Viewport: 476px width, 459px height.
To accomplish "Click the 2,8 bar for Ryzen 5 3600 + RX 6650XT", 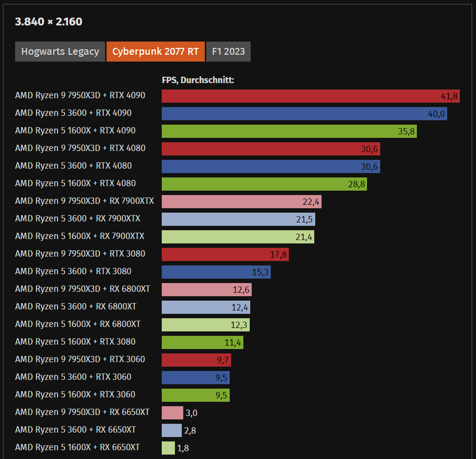I will click(x=172, y=431).
